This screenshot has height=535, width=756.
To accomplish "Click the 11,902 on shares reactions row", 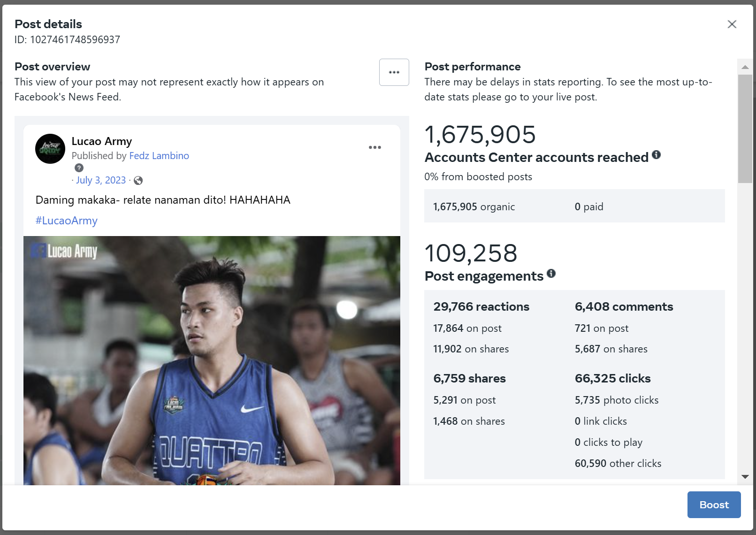I will pyautogui.click(x=471, y=349).
